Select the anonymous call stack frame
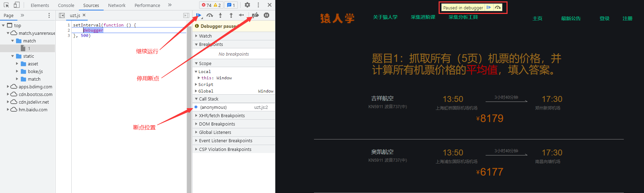The height and width of the screenshot is (193, 644). pyautogui.click(x=213, y=107)
